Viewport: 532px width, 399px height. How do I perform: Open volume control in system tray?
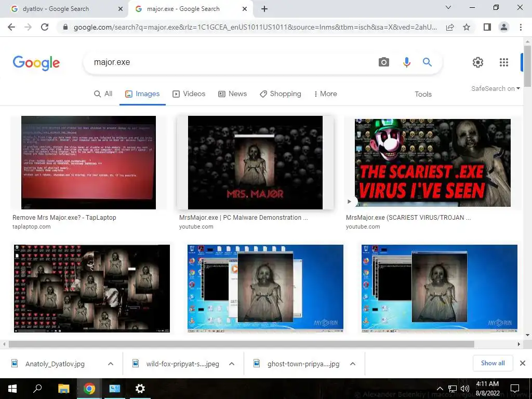pos(465,389)
